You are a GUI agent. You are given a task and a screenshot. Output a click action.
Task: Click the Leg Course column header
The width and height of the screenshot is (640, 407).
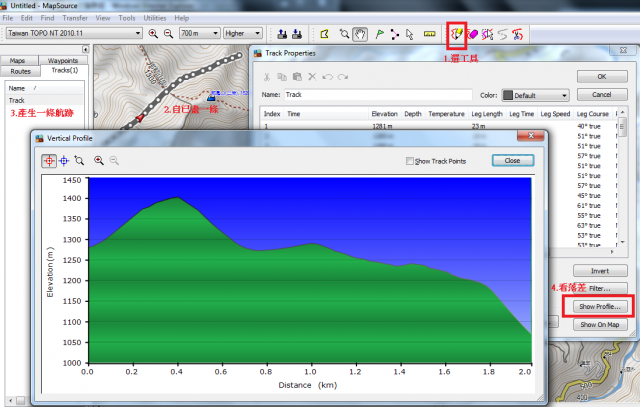tap(593, 114)
